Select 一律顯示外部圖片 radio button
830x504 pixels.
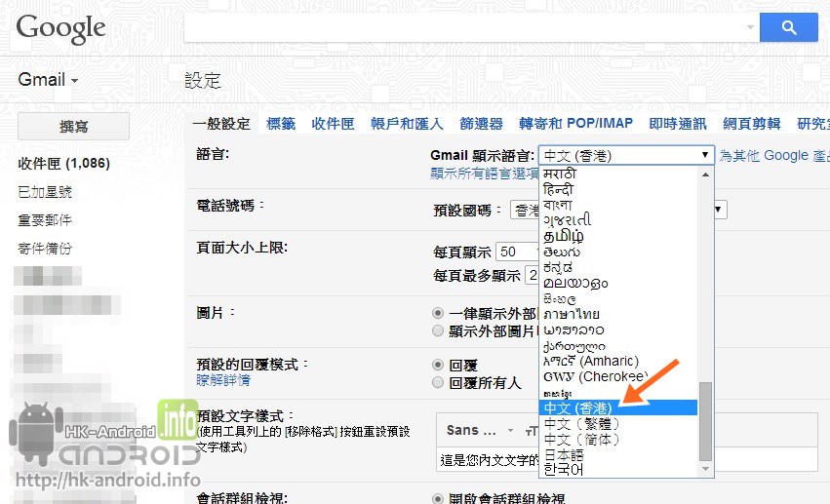(x=438, y=314)
